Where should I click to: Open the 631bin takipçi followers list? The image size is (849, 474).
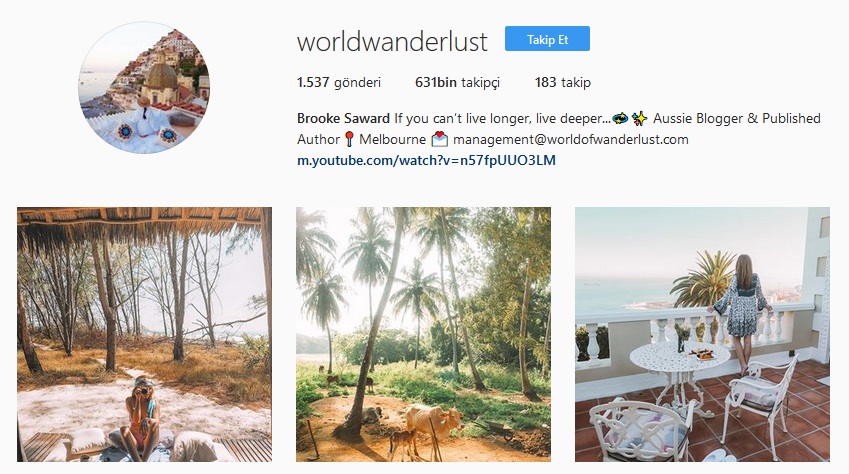(x=458, y=82)
